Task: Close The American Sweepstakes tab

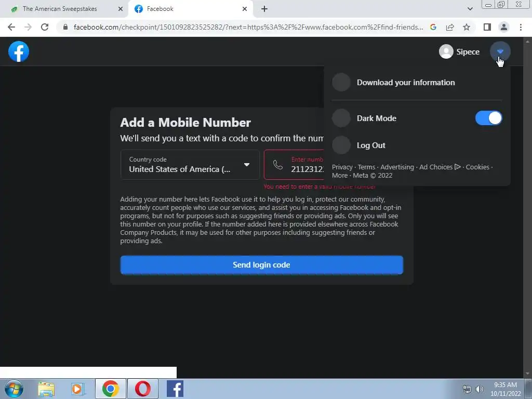Action: pos(120,9)
